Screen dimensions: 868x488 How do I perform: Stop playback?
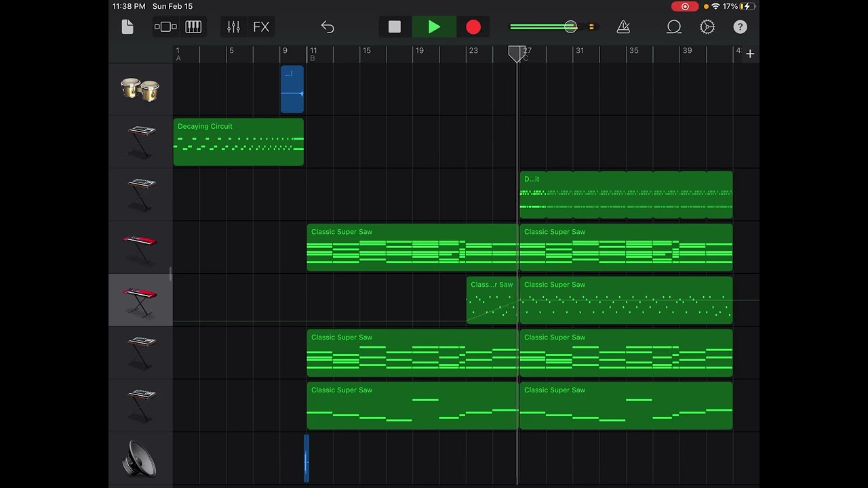[x=395, y=27]
